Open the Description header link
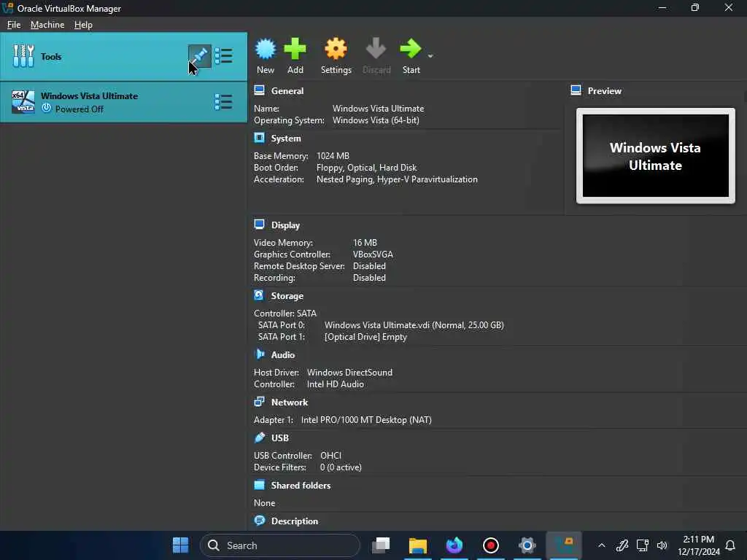Viewport: 747px width, 560px height. [x=295, y=521]
